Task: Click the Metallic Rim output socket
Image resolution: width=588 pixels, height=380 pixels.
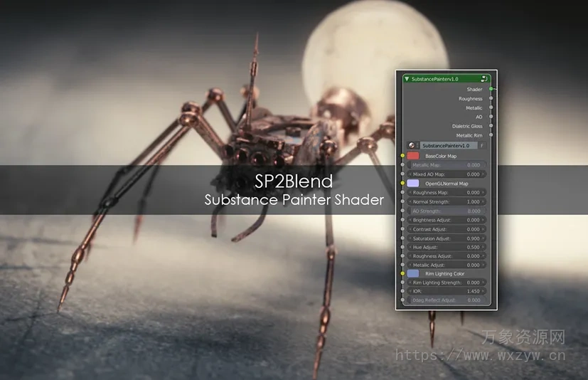Action: (x=491, y=135)
